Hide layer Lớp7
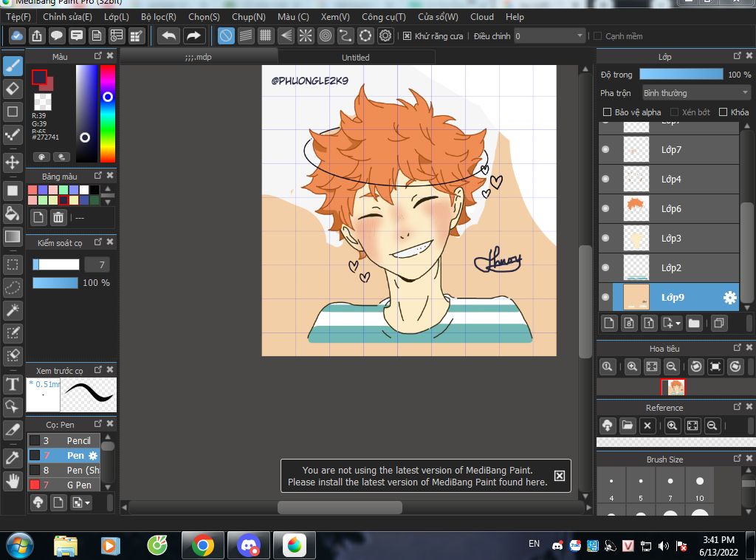The image size is (756, 560). (x=605, y=149)
